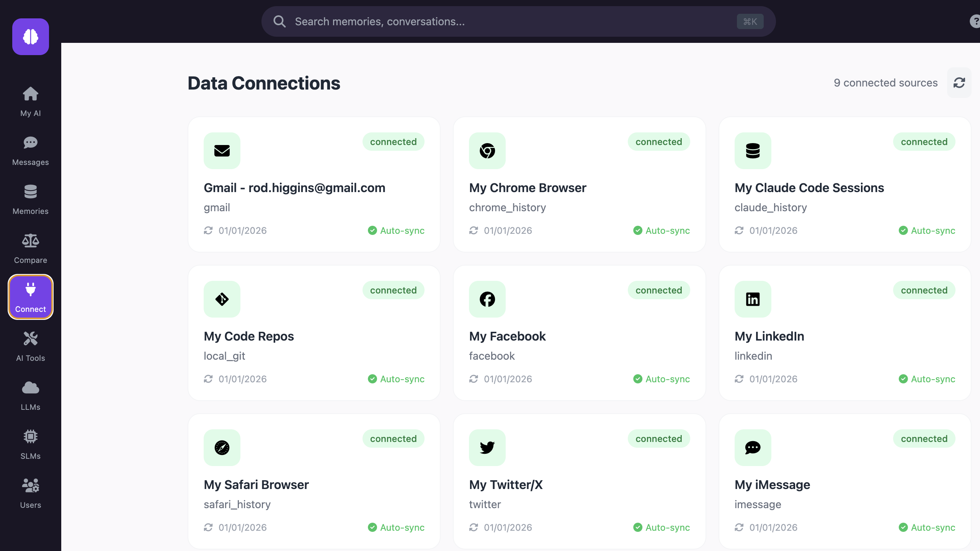
Task: Select the AI Tools sidebar icon
Action: click(x=30, y=346)
